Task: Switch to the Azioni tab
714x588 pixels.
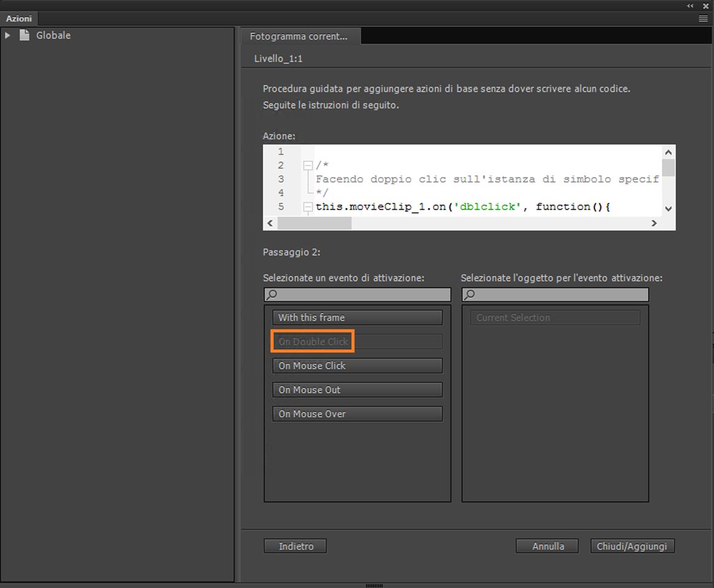Action: click(x=19, y=18)
